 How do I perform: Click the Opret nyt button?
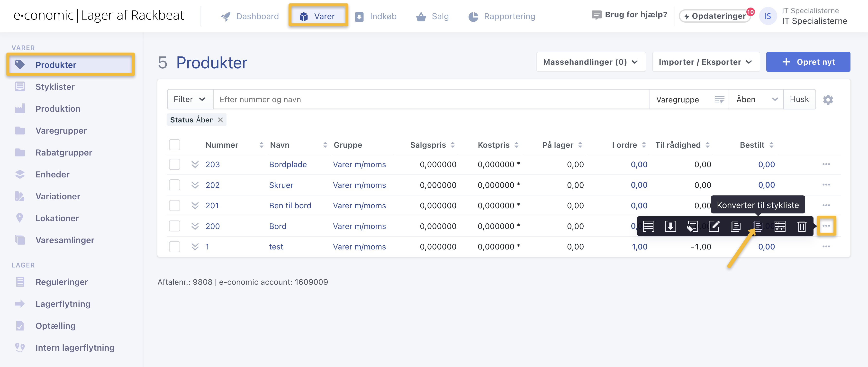pos(808,62)
